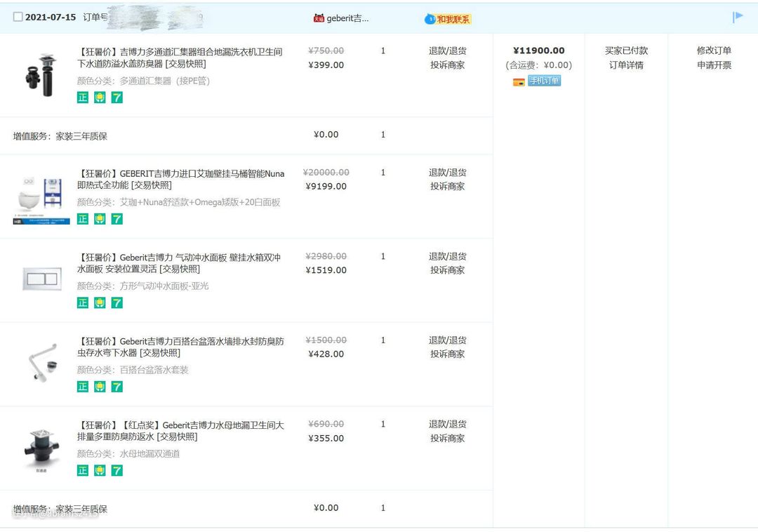Click the blue '手机订单' badge
The image size is (758, 532).
pos(544,81)
